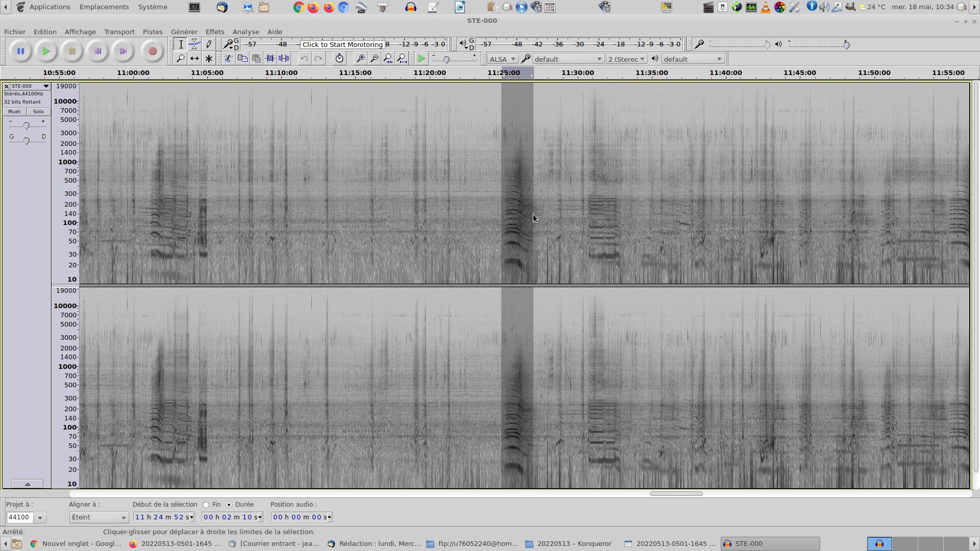The height and width of the screenshot is (551, 980).
Task: Expand the ALSA audio host dropdown
Action: pos(502,59)
